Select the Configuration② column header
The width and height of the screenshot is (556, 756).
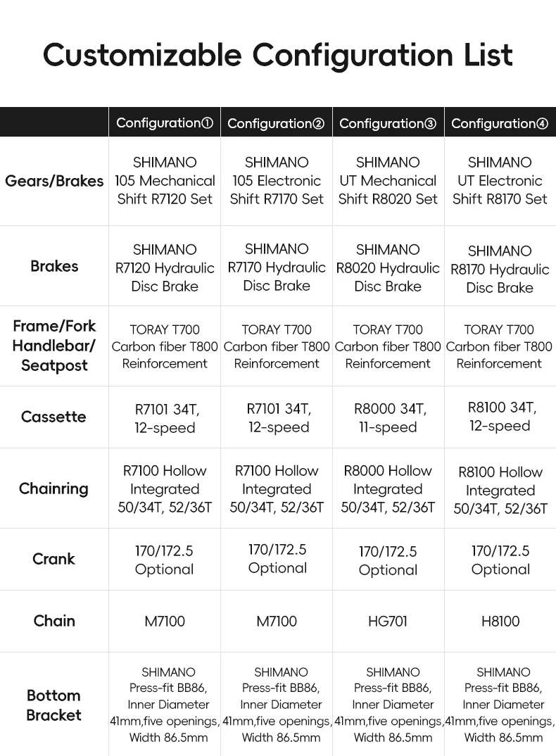pyautogui.click(x=277, y=123)
